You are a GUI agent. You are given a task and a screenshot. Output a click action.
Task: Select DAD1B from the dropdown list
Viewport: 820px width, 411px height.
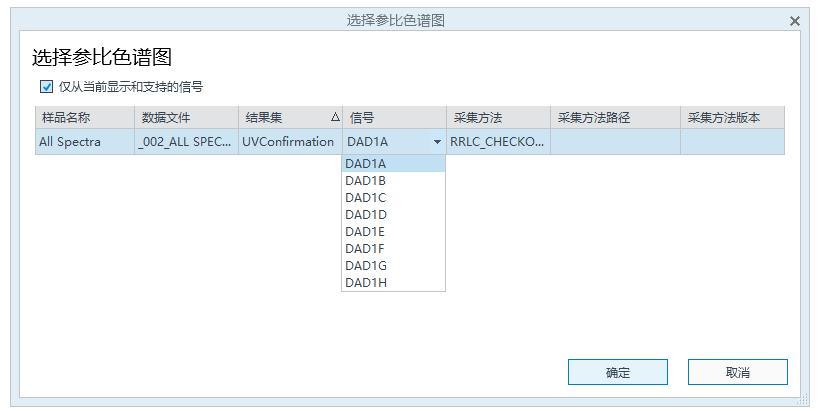tap(393, 181)
